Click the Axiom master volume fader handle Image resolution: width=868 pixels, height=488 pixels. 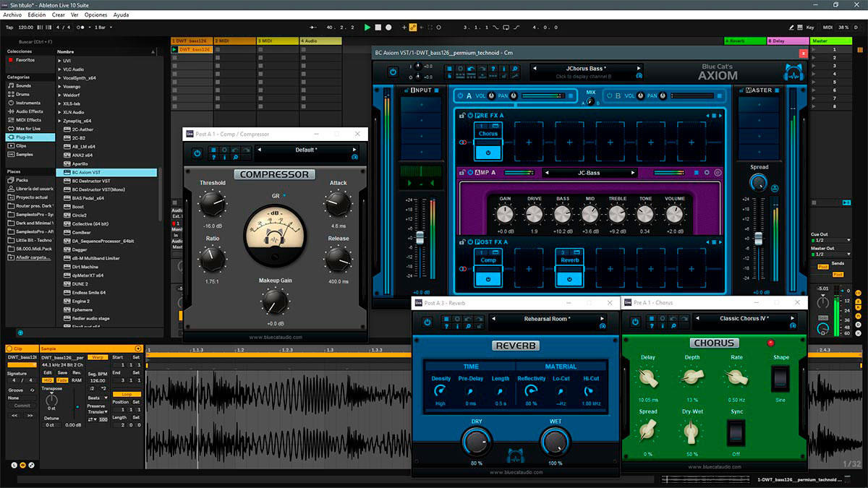tap(758, 238)
